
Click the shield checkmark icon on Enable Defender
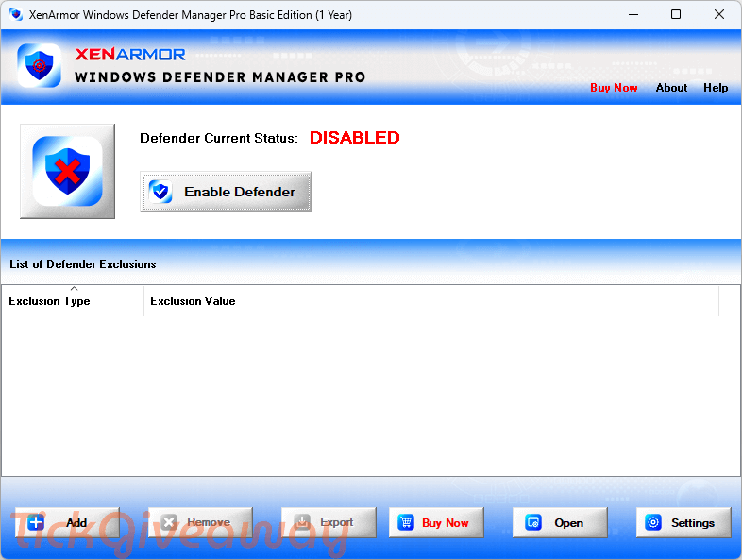tap(160, 192)
